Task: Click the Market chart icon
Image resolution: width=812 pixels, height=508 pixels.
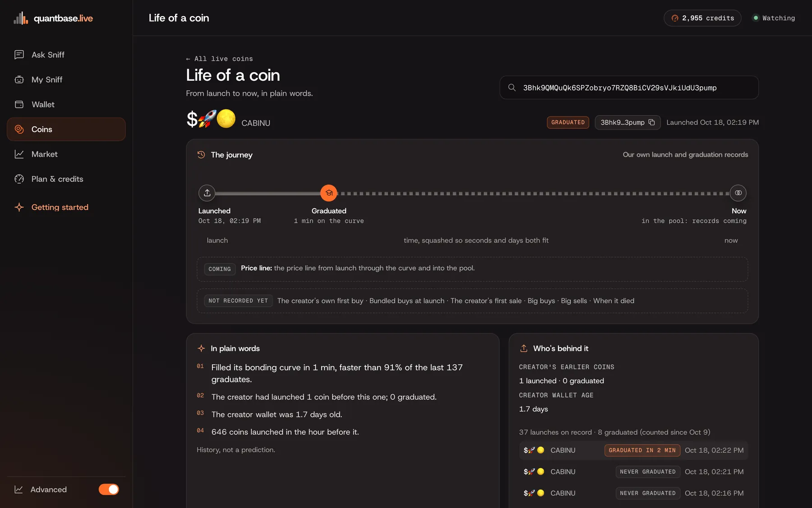Action: [x=19, y=154]
